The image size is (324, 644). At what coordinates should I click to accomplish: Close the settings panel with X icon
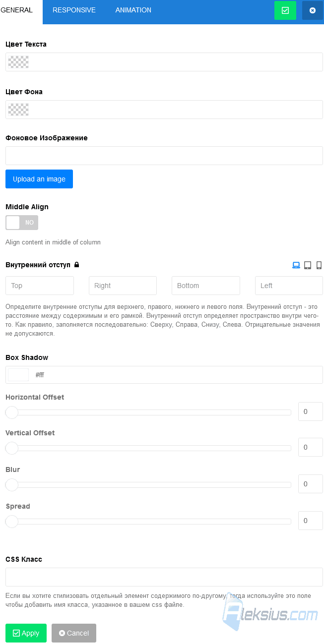point(313,10)
